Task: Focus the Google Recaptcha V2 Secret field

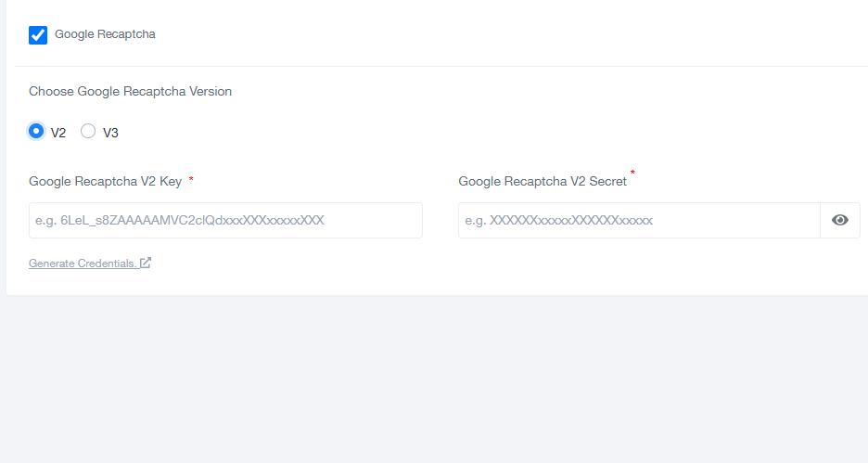Action: [x=638, y=220]
